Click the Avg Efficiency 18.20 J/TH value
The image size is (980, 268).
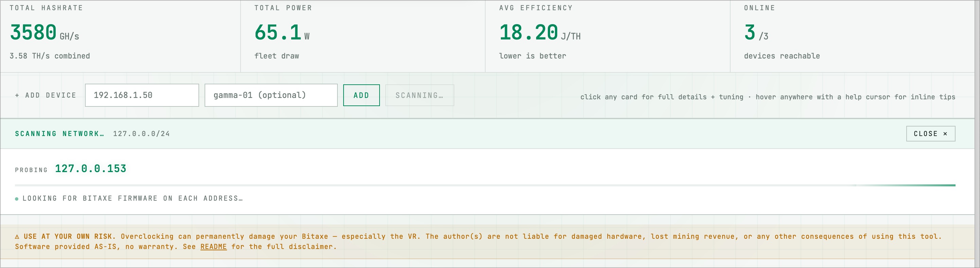point(540,33)
